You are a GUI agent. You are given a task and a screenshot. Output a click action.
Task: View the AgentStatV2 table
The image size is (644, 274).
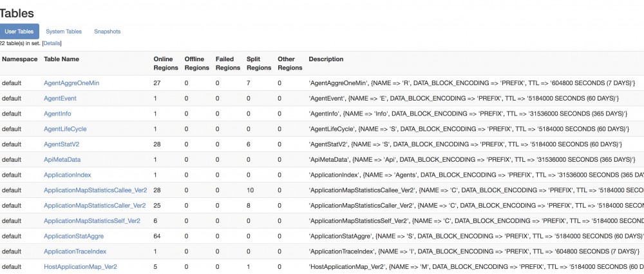point(62,144)
